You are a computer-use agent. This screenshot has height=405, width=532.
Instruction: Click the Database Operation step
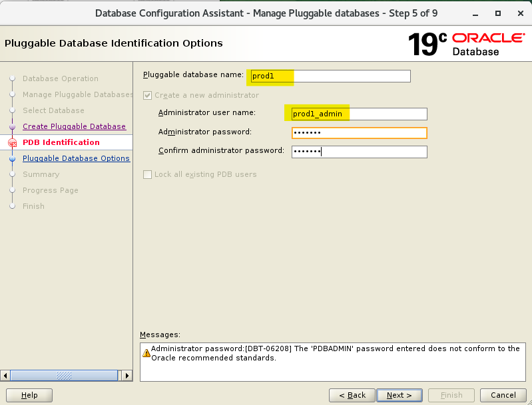(x=61, y=78)
